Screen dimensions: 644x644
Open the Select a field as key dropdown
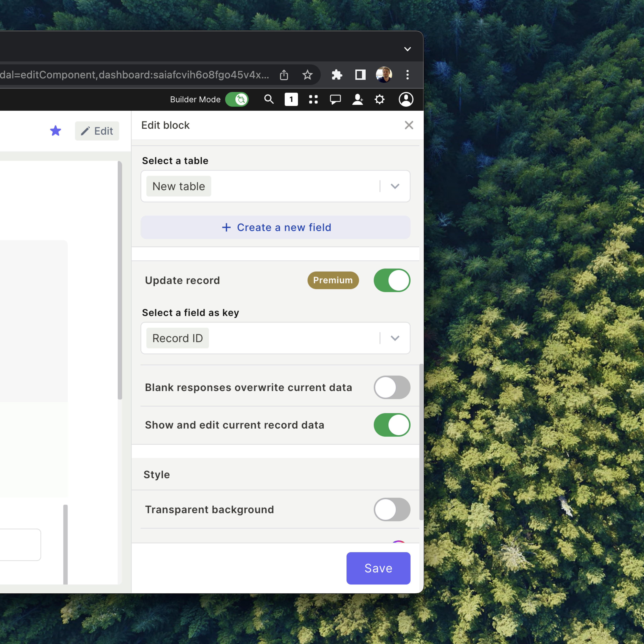coord(395,338)
